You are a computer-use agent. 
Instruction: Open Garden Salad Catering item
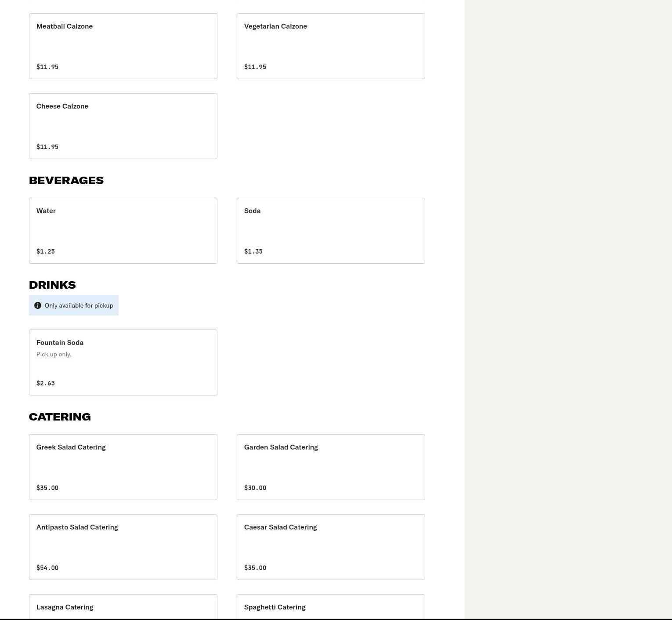pyautogui.click(x=331, y=467)
